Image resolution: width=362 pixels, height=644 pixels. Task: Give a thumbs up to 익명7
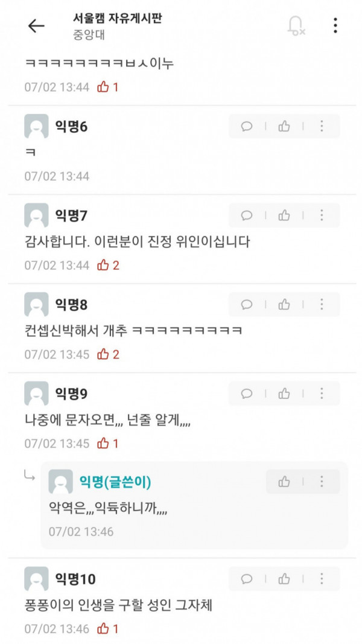[284, 215]
